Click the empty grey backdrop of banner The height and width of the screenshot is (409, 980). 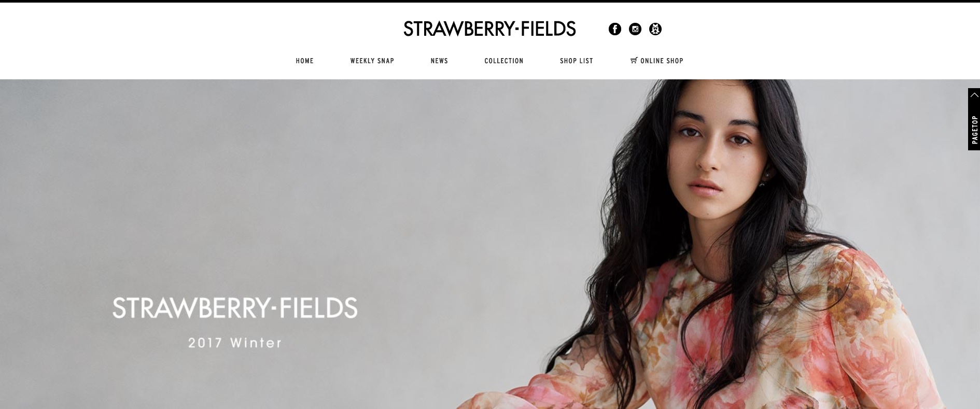259,181
